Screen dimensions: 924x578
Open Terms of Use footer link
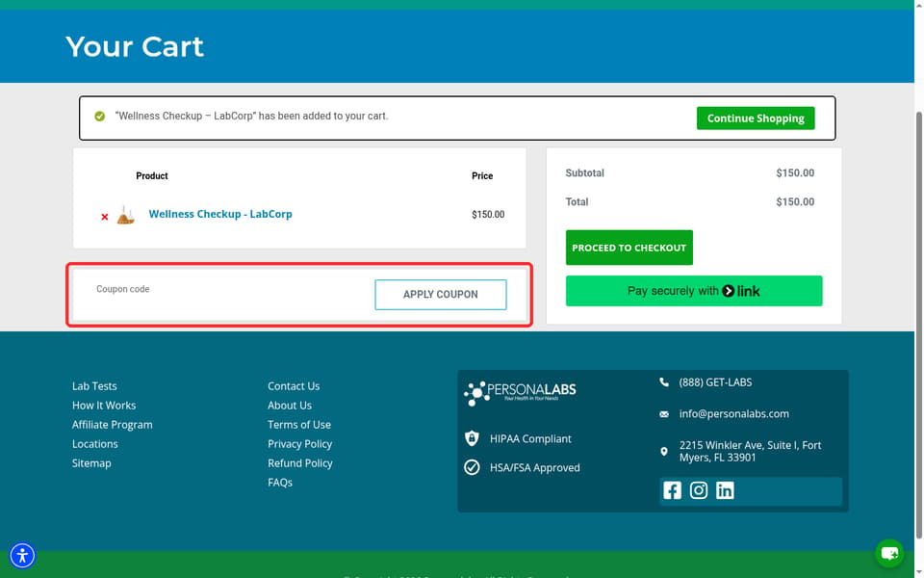pos(298,425)
